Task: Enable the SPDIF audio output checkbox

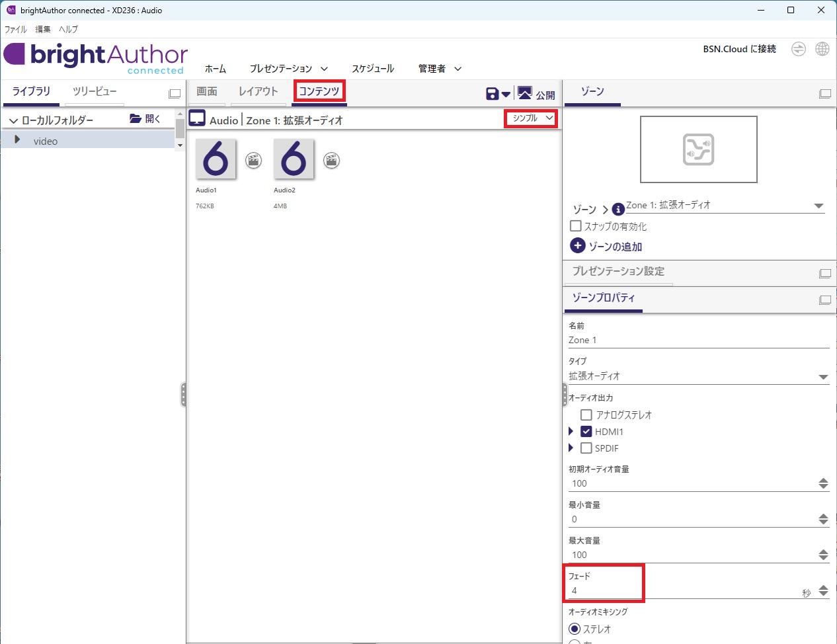Action: [x=586, y=448]
